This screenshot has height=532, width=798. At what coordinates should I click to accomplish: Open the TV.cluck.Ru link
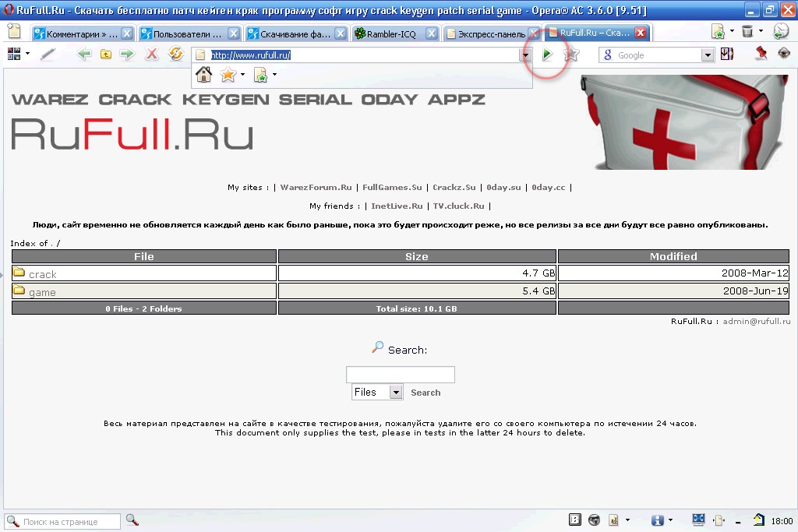point(458,206)
